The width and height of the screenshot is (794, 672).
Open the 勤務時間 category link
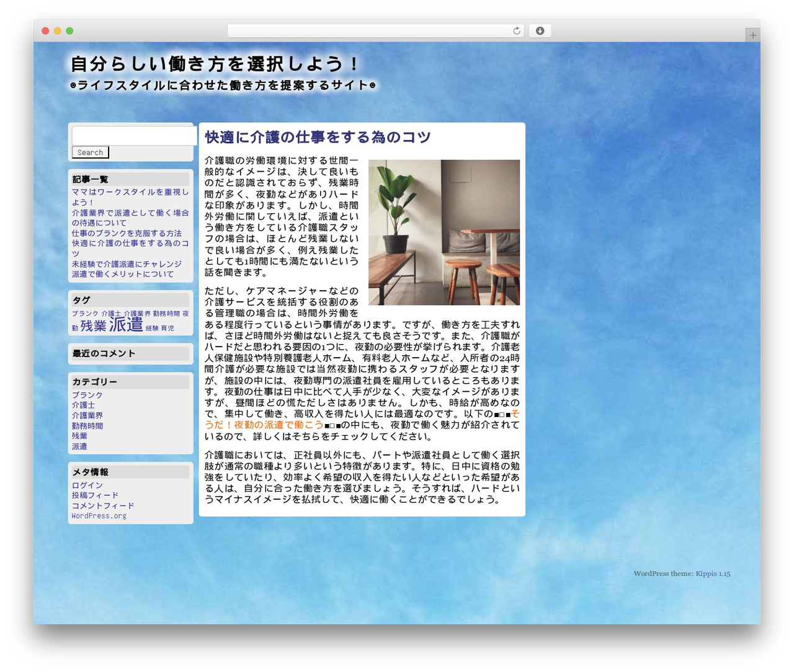pos(87,426)
